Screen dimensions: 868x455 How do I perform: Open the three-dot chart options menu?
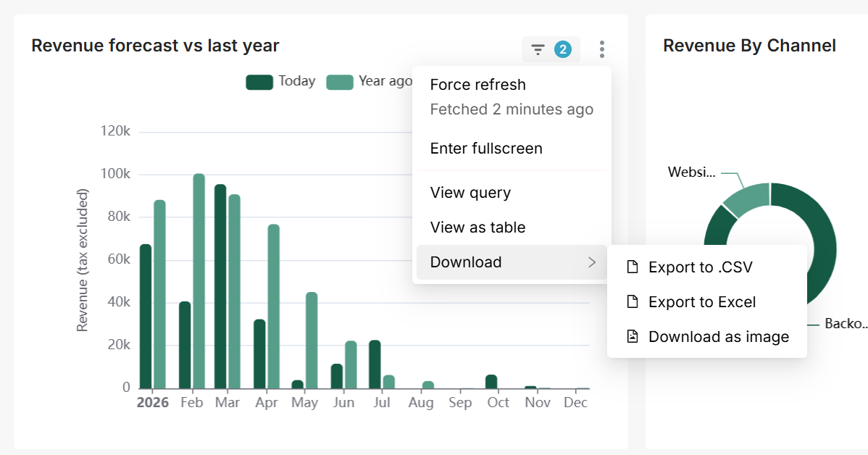coord(602,49)
